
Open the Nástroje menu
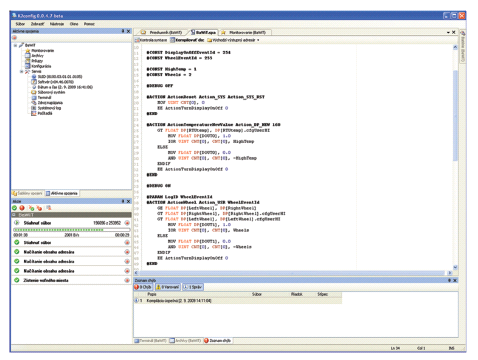tap(57, 24)
